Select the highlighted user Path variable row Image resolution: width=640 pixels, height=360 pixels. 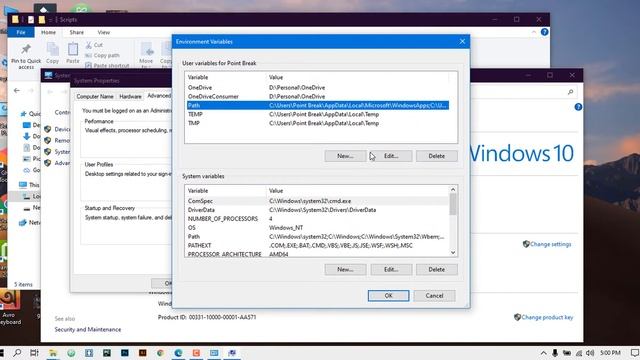point(318,105)
